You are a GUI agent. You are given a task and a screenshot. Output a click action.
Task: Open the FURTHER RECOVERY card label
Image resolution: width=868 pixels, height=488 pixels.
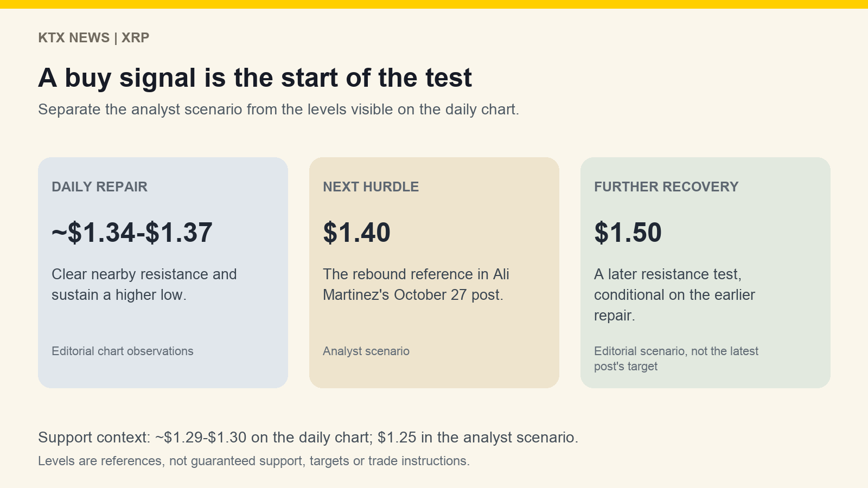pyautogui.click(x=666, y=187)
